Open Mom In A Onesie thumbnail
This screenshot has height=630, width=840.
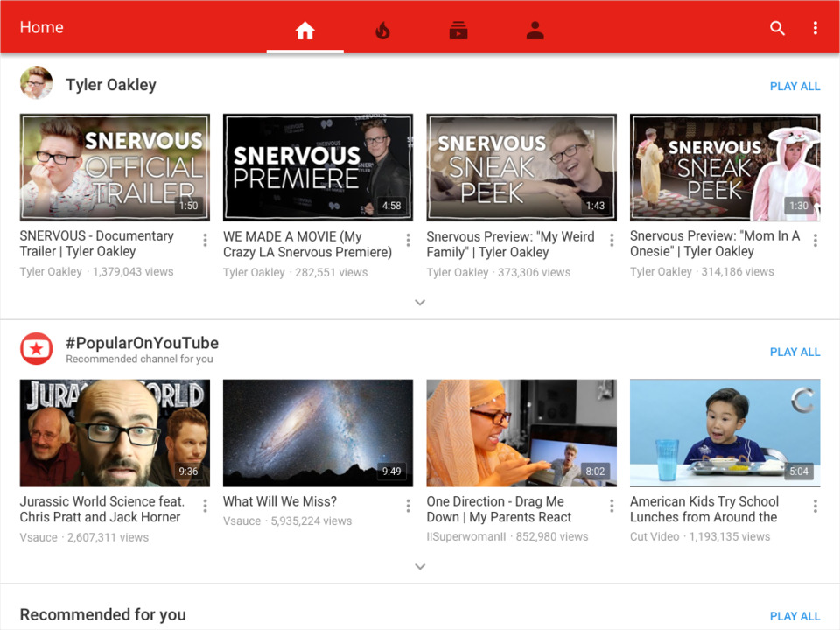pos(724,167)
